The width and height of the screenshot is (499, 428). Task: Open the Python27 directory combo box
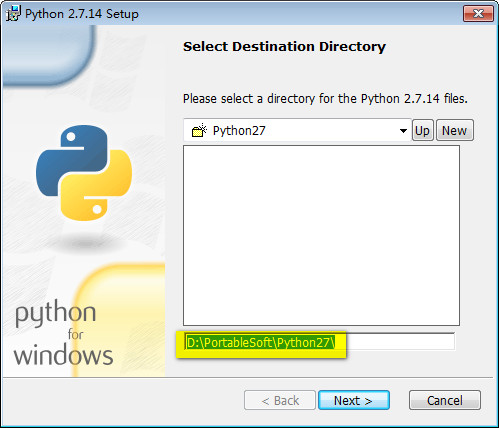coord(297,130)
